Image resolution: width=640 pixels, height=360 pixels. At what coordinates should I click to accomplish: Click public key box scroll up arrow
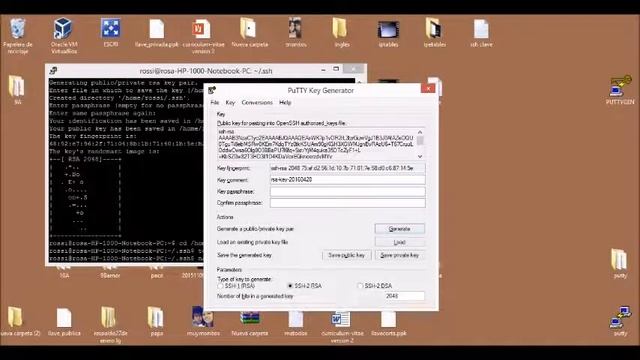point(420,132)
